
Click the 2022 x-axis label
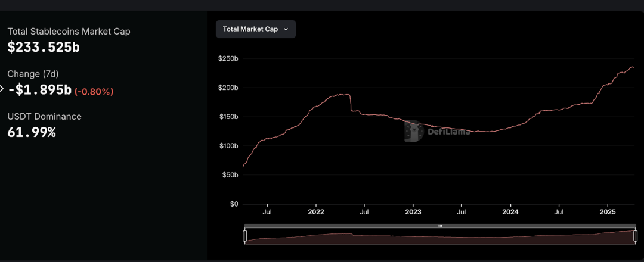(315, 212)
